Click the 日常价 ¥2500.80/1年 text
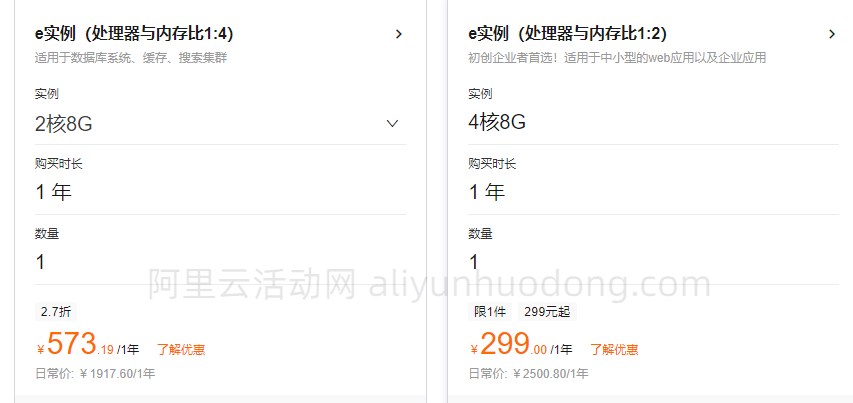The height and width of the screenshot is (403, 853). click(x=528, y=374)
